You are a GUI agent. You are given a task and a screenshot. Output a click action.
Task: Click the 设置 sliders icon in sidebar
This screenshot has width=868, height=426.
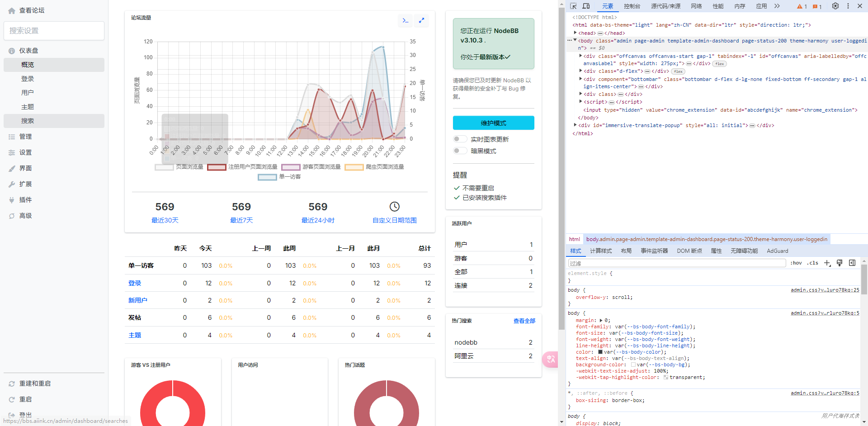(x=12, y=152)
